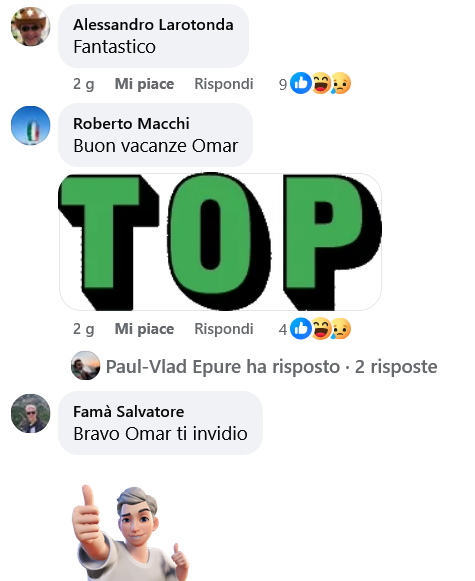The image size is (475, 581).
Task: Click the sad emoji on Fantastico comment
Action: tap(341, 83)
